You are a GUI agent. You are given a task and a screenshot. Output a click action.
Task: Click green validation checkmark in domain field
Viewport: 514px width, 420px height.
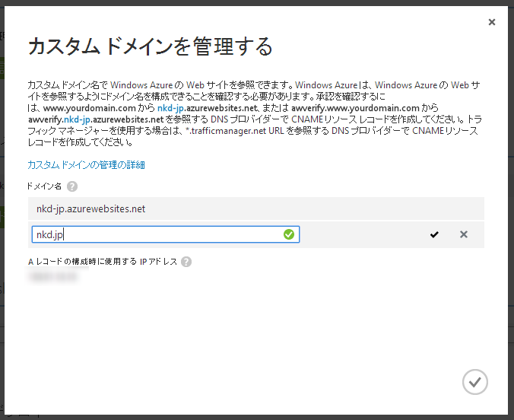[289, 234]
